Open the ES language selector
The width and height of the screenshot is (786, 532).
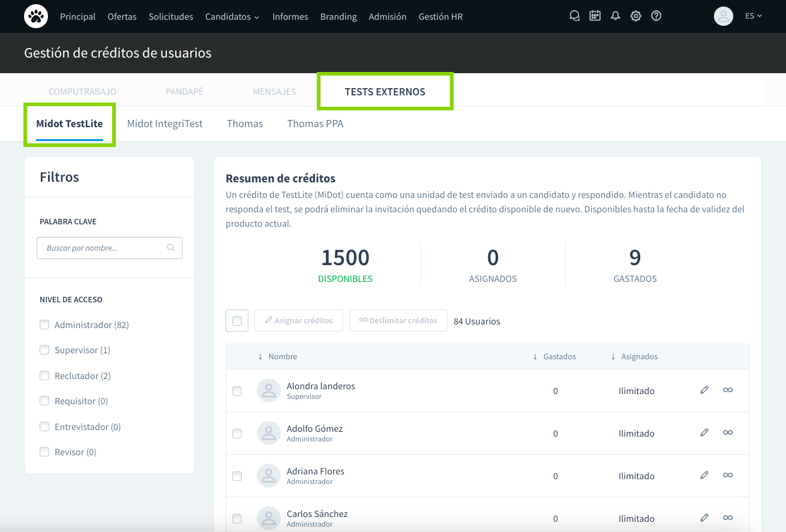pyautogui.click(x=753, y=16)
